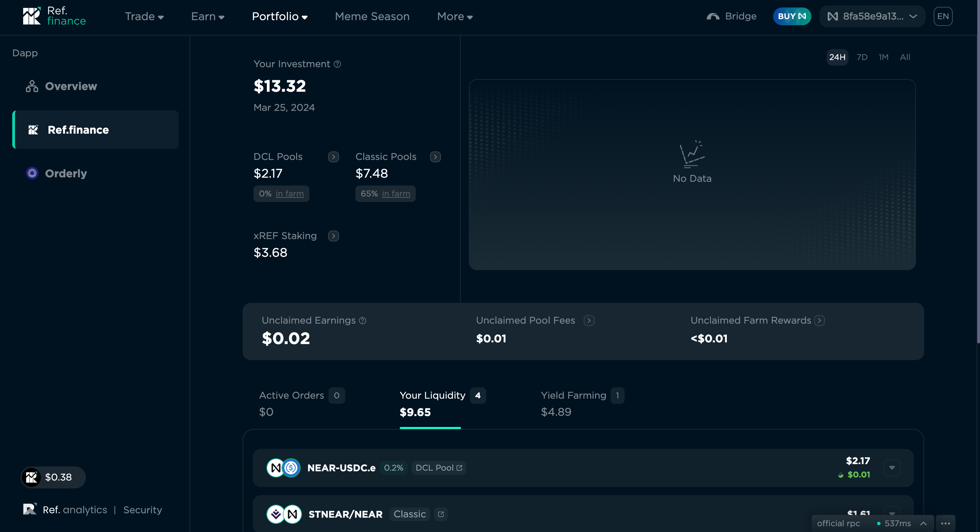Select the 24H chart range
The height and width of the screenshot is (532, 980).
tap(837, 57)
